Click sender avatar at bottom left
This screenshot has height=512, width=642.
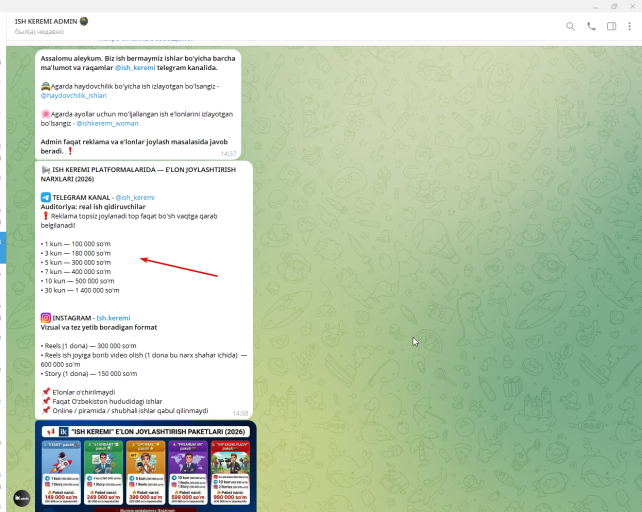[x=22, y=498]
